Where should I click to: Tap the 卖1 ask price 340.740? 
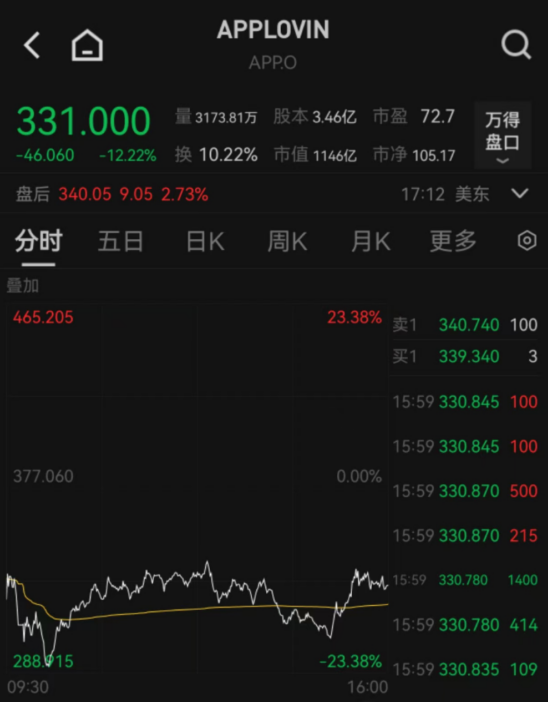click(x=469, y=325)
